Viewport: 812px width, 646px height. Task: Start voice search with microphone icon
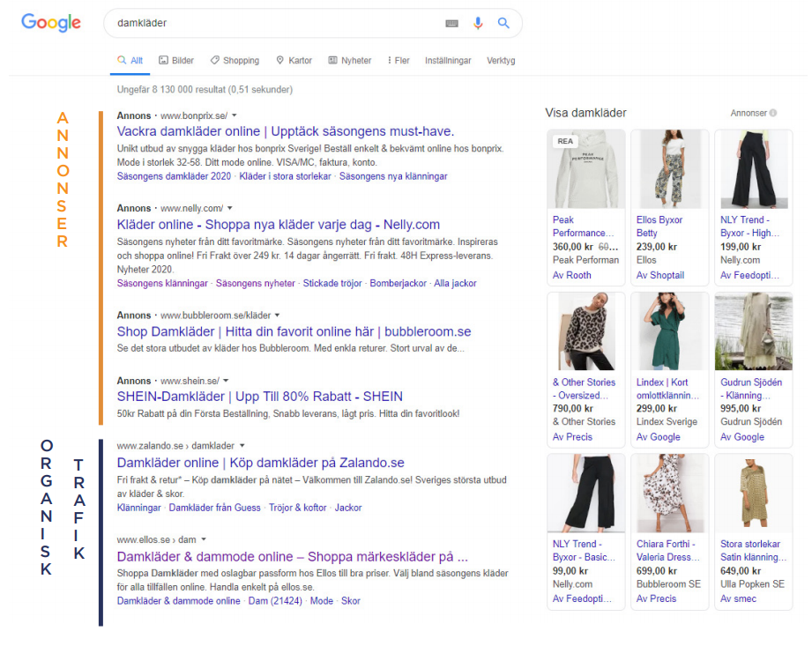coord(478,23)
